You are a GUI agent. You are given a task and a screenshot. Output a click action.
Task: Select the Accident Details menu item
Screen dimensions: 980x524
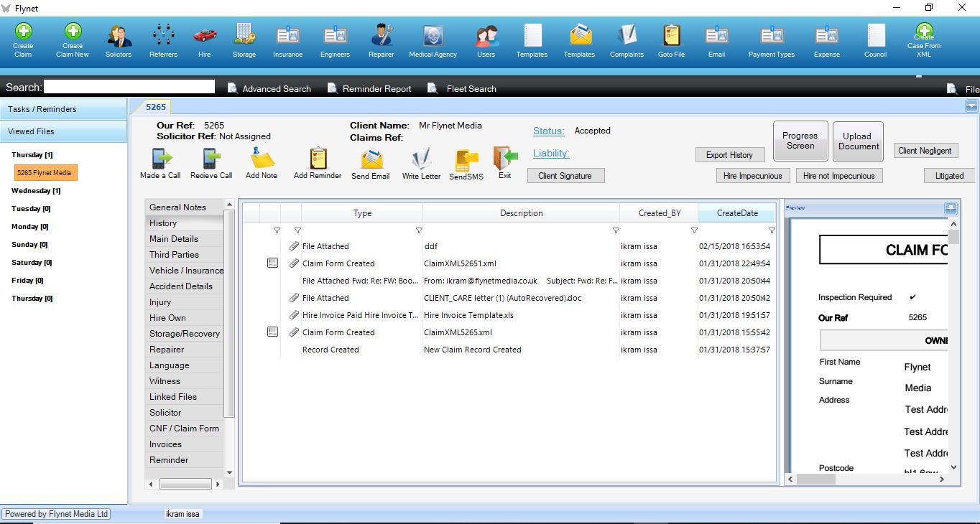(x=181, y=286)
